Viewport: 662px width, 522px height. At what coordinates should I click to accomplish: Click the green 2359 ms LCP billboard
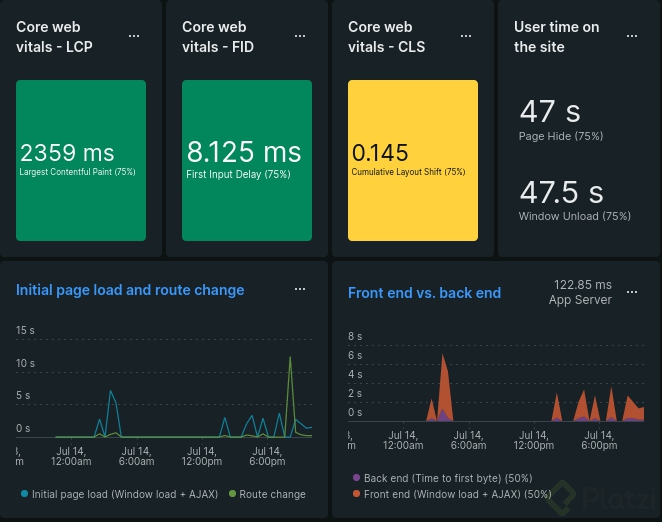click(81, 160)
